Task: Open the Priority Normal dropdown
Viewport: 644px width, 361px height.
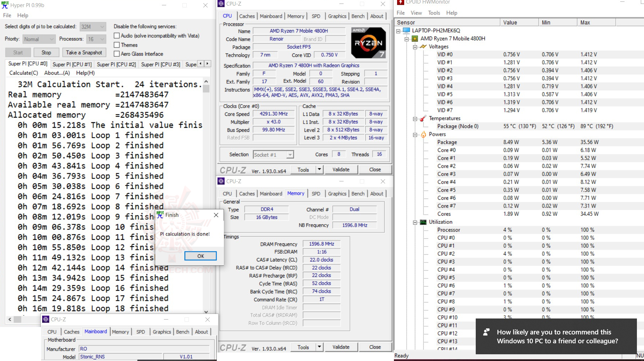Action: 39,39
